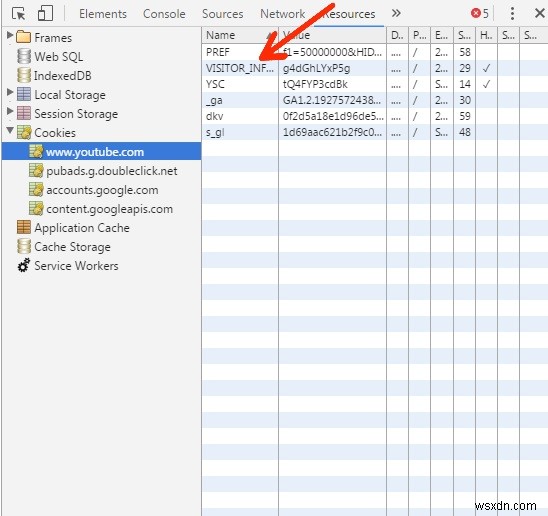Click size value 59 in dkv row
Screen dimensions: 548x516
[x=465, y=116]
